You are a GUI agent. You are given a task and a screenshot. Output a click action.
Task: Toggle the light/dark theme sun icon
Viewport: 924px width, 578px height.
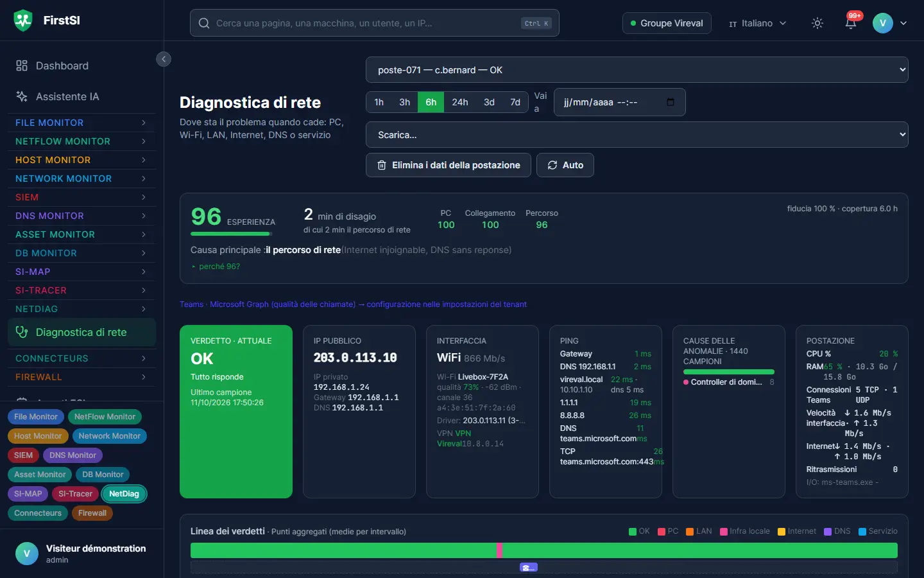(x=817, y=23)
